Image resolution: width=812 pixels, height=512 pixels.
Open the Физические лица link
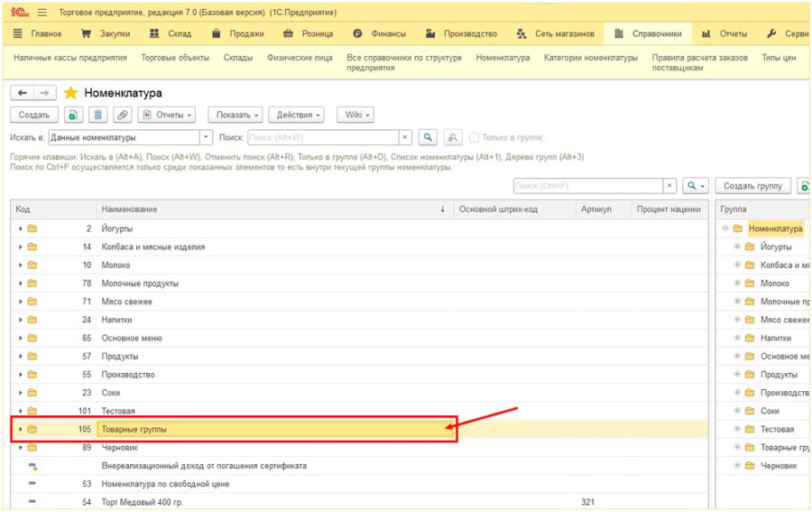[300, 58]
